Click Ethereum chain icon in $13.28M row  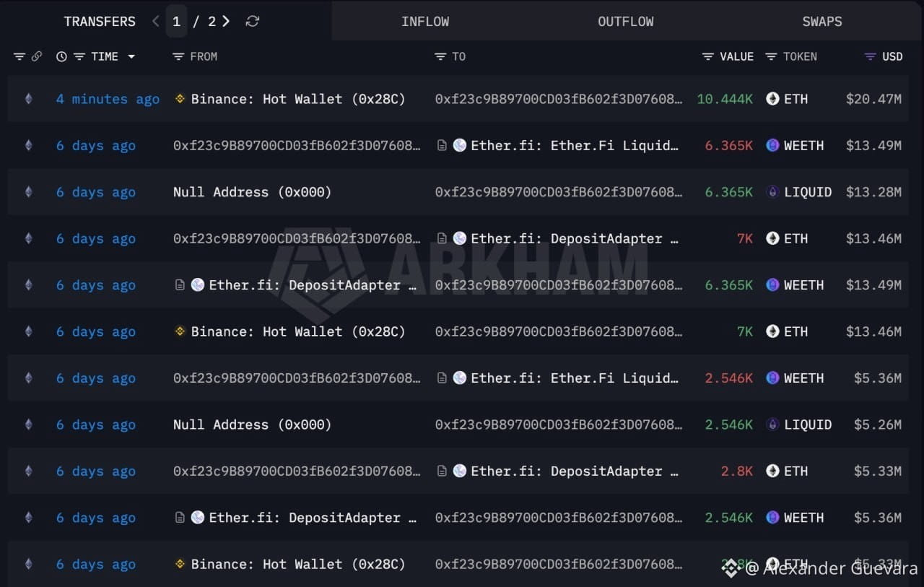(28, 192)
